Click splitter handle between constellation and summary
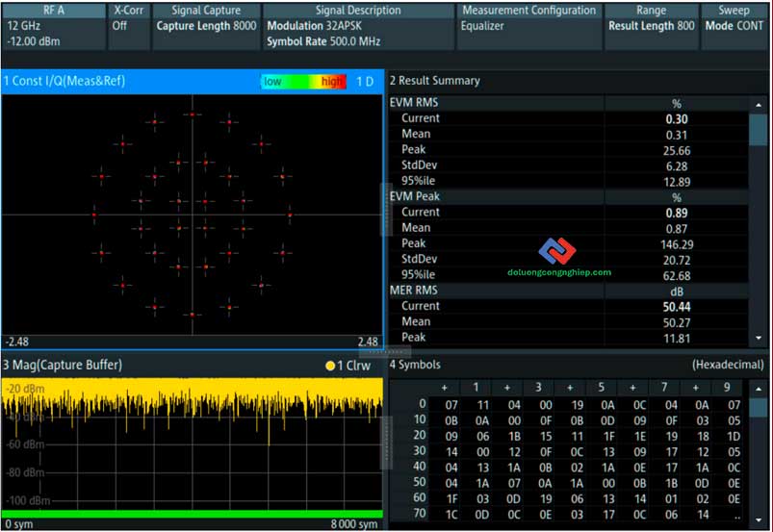This screenshot has height=532, width=773. [385, 211]
